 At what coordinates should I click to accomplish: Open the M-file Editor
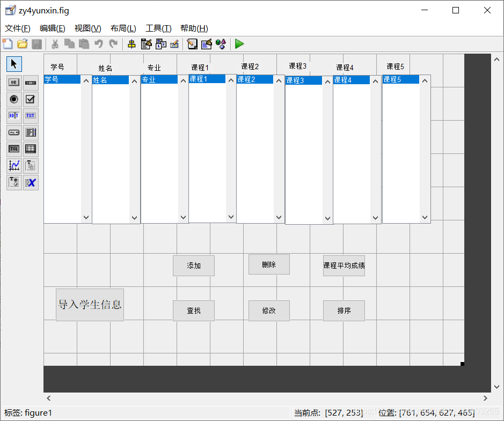pyautogui.click(x=192, y=43)
